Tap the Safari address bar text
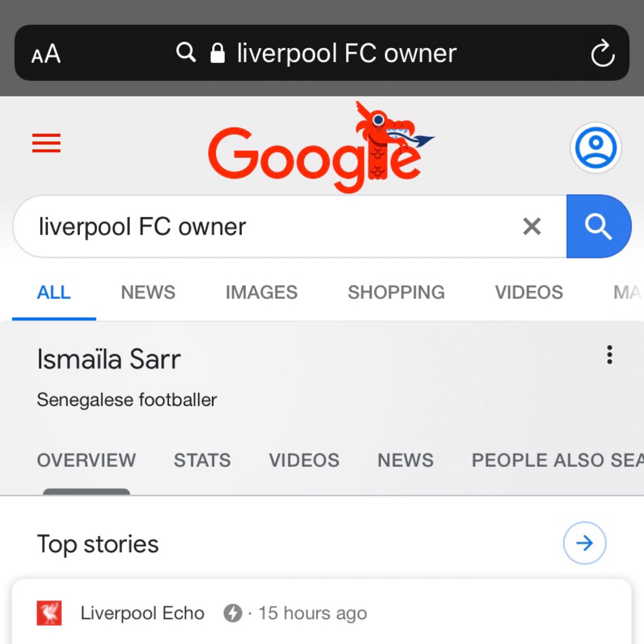The width and height of the screenshot is (644, 644). (x=347, y=53)
